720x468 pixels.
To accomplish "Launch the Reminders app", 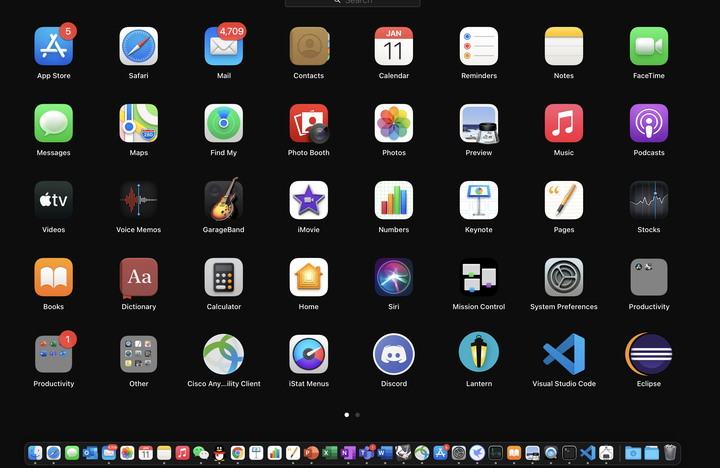I will [x=478, y=46].
